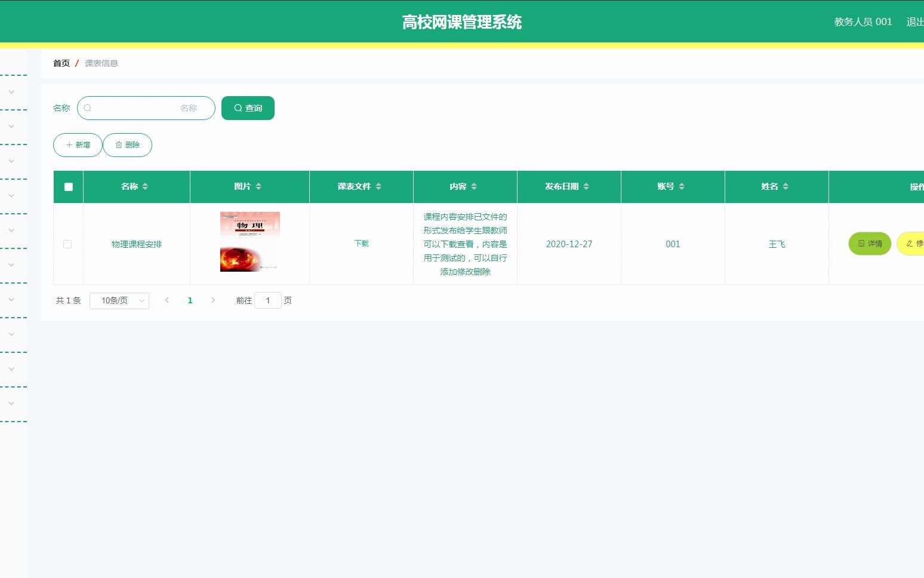Click the sort arrows beside the 内容 header

(x=473, y=186)
